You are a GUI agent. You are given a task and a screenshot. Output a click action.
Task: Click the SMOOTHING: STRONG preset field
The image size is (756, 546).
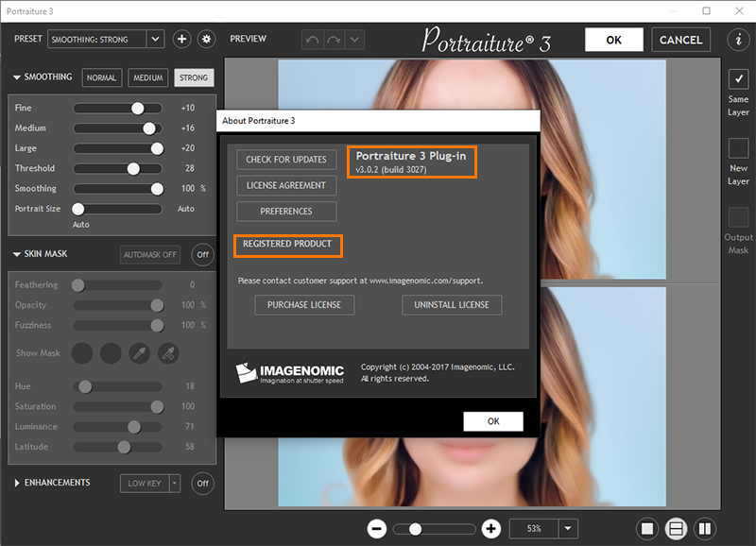click(x=97, y=39)
